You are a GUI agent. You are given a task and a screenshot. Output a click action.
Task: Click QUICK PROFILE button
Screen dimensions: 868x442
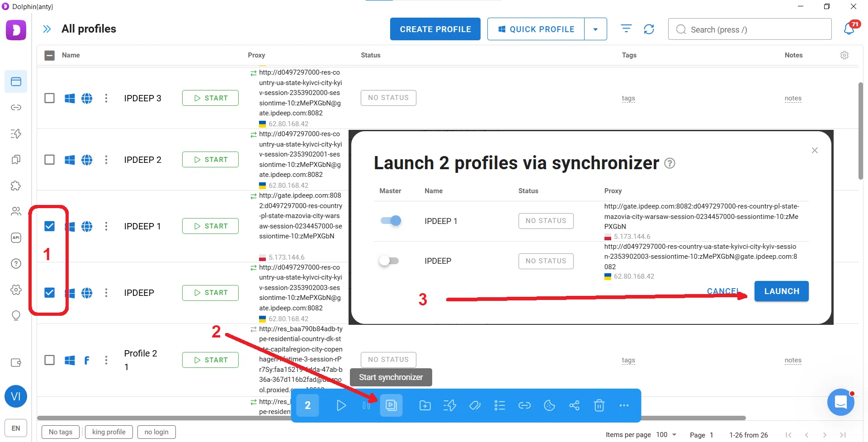pos(536,29)
